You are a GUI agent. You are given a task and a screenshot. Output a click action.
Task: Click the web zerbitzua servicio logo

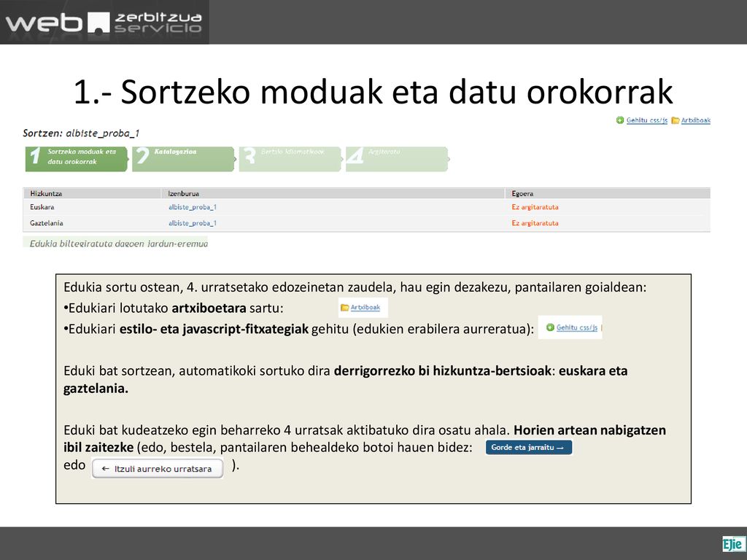(104, 23)
